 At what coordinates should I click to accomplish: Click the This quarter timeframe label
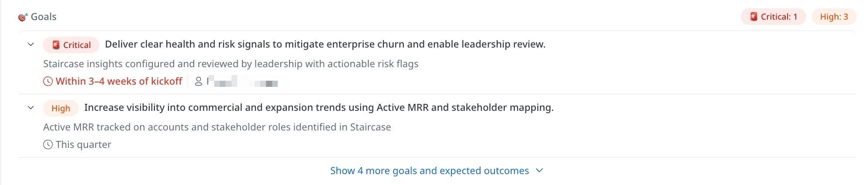point(84,144)
